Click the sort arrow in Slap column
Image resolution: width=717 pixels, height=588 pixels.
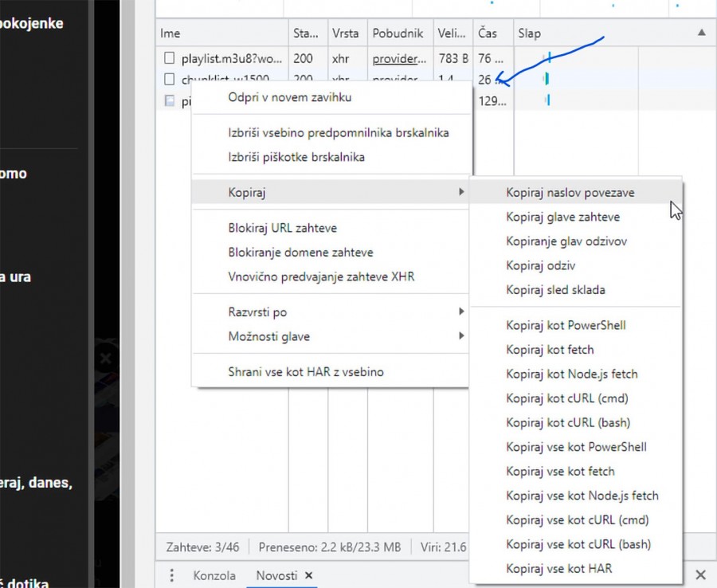pos(701,33)
